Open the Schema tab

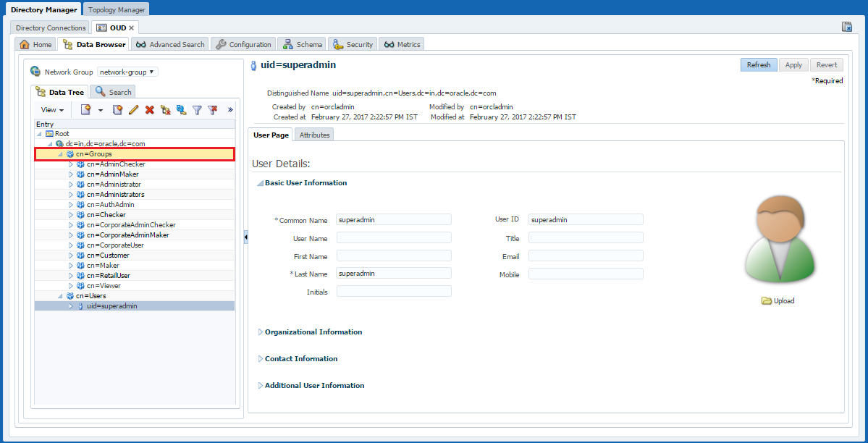click(x=303, y=44)
